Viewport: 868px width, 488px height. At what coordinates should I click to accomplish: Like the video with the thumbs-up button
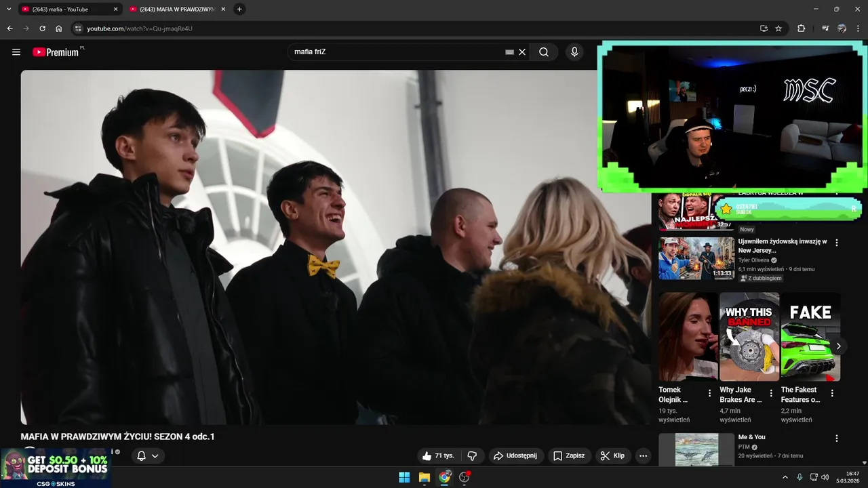pyautogui.click(x=437, y=456)
